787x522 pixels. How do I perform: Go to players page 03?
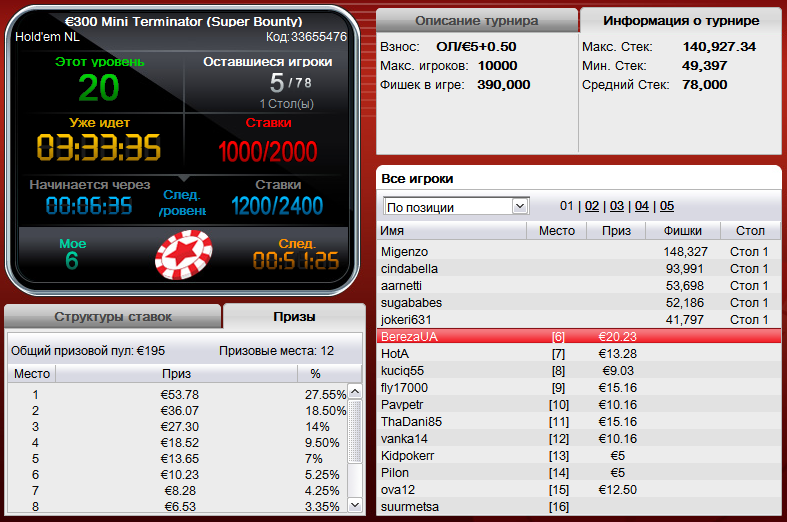pos(617,206)
